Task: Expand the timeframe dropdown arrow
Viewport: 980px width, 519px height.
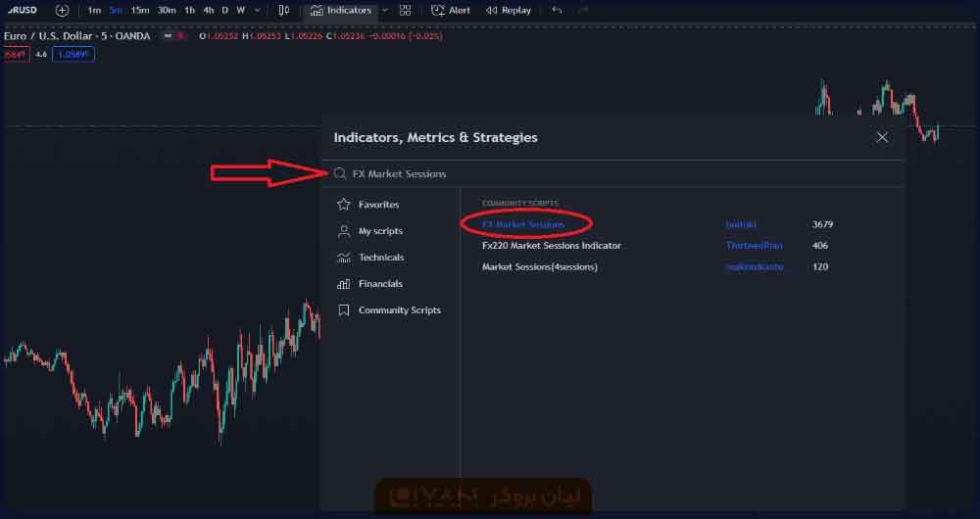Action: tap(257, 10)
